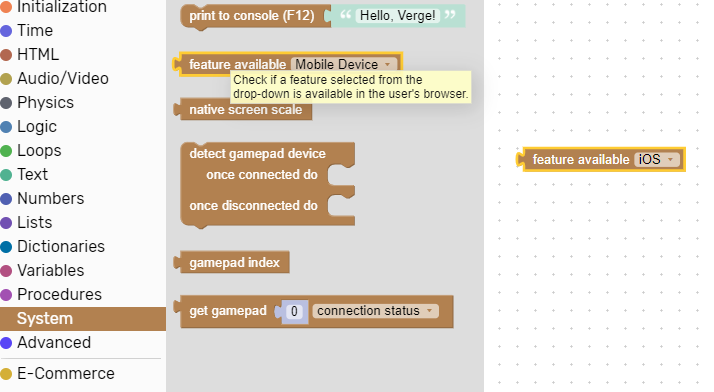
Task: Open the Time category
Action: (x=35, y=31)
